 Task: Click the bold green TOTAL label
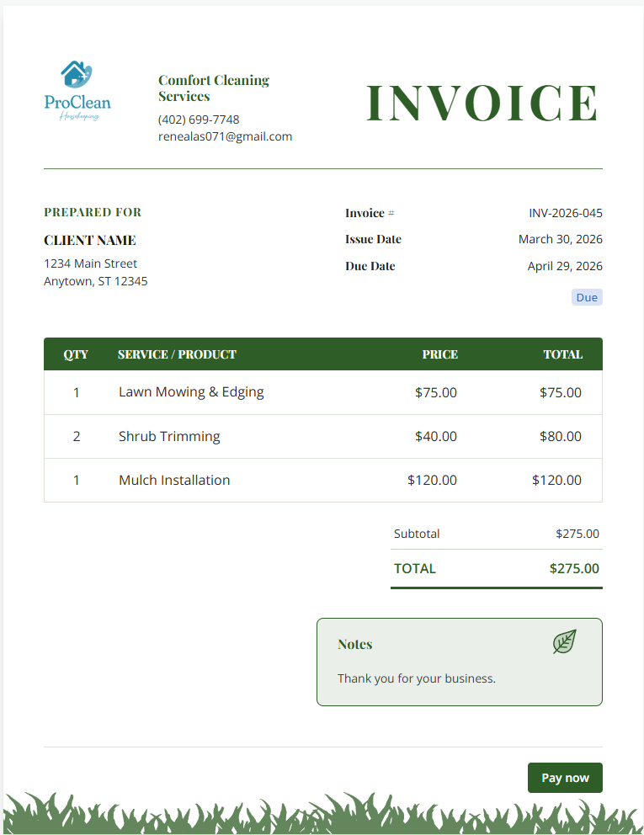click(x=415, y=568)
